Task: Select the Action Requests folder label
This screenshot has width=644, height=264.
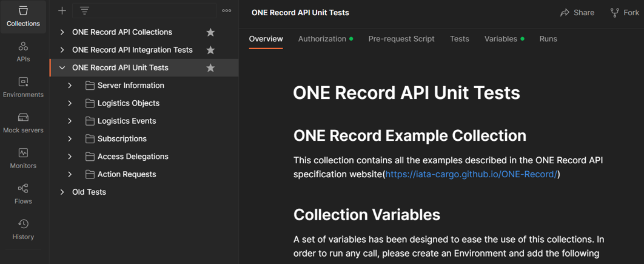Action: coord(127,174)
